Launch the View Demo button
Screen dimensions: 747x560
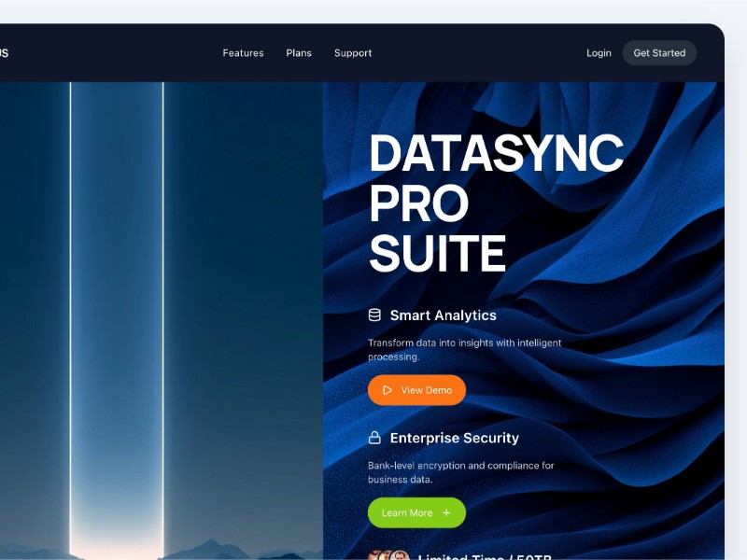pos(416,390)
